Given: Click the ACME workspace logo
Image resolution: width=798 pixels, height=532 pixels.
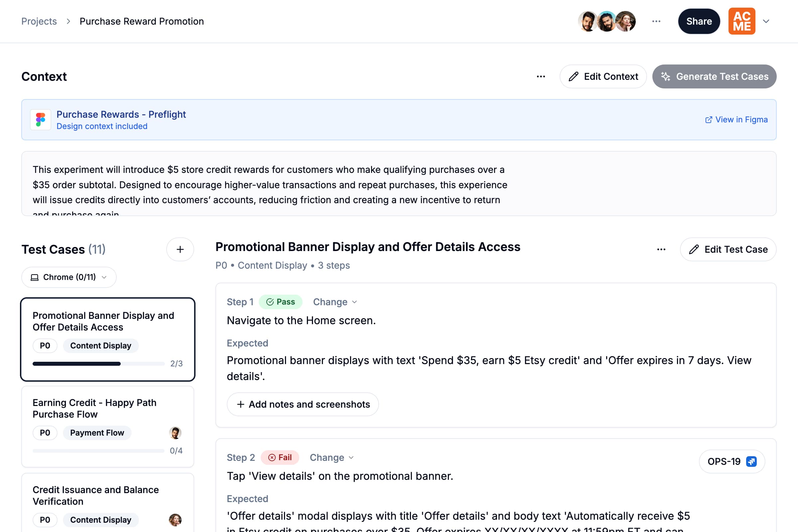Looking at the screenshot, I should pos(742,21).
